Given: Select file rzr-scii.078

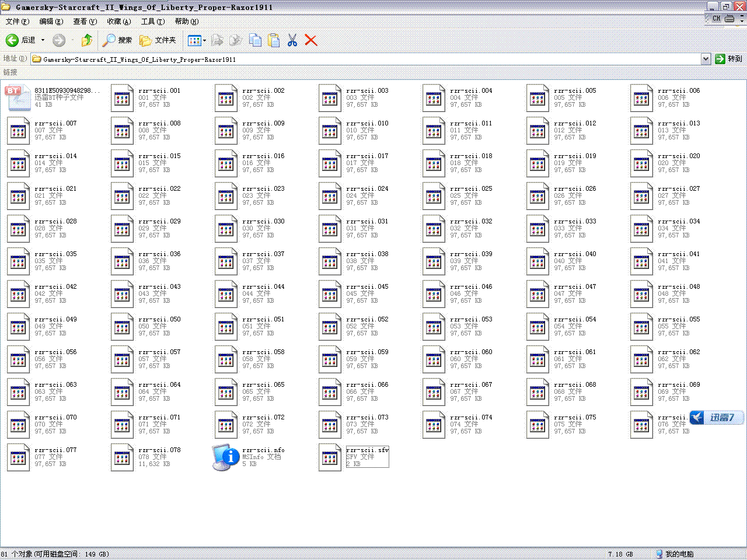Looking at the screenshot, I should click(x=146, y=457).
